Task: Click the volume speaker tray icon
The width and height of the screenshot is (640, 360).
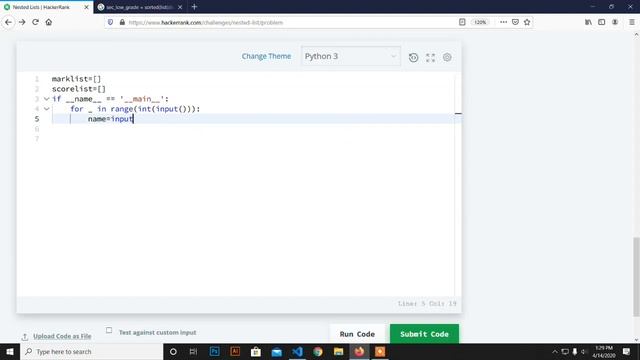Action: click(584, 351)
